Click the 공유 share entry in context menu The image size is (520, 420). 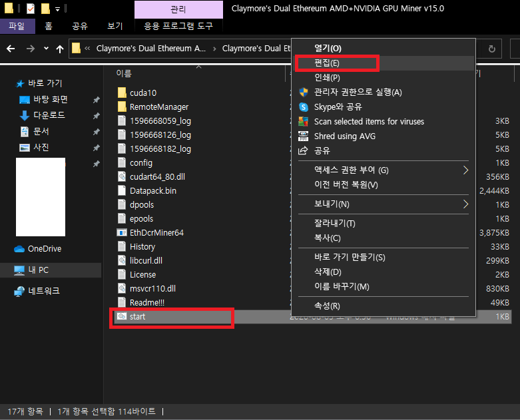pos(384,150)
